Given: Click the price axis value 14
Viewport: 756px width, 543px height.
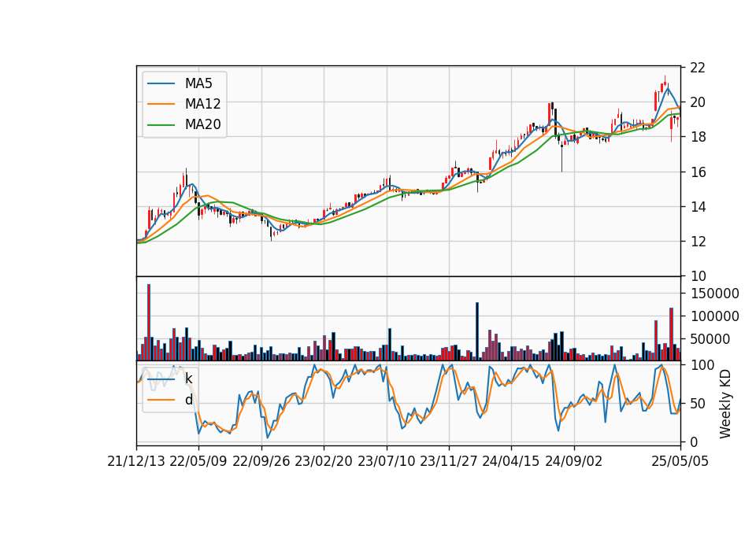Looking at the screenshot, I should click(698, 207).
